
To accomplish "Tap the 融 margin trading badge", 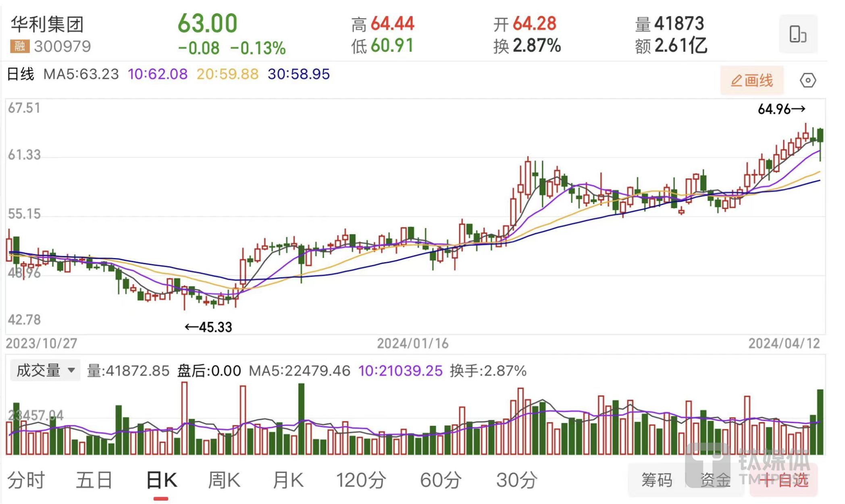I will tap(20, 46).
